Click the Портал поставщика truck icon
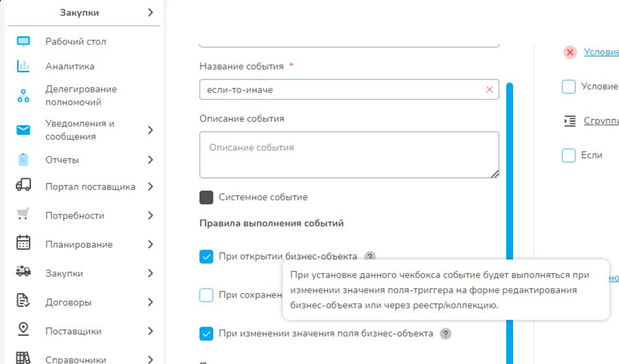Viewport: 619px width, 364px height. (24, 185)
